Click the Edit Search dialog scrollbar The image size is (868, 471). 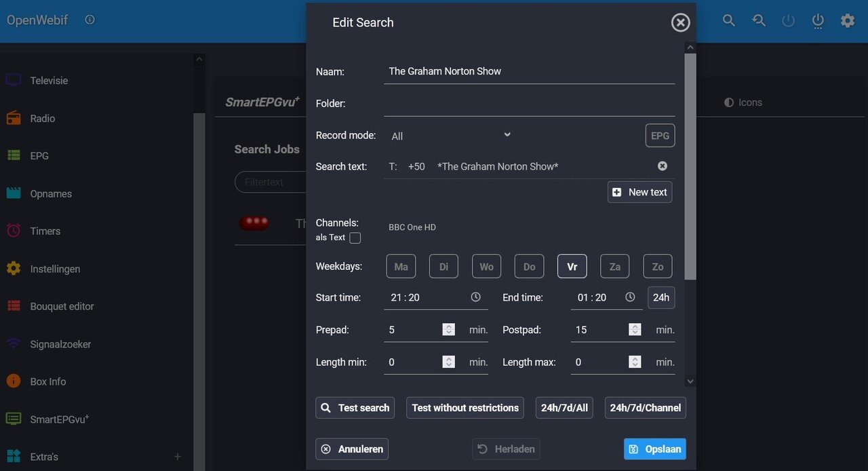[690, 166]
